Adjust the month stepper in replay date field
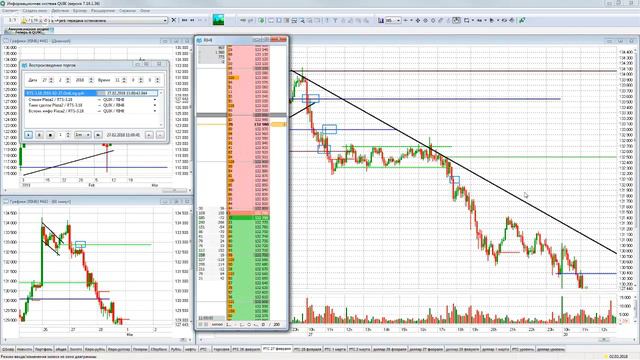Viewport: 640px width, 360px height. (68, 80)
